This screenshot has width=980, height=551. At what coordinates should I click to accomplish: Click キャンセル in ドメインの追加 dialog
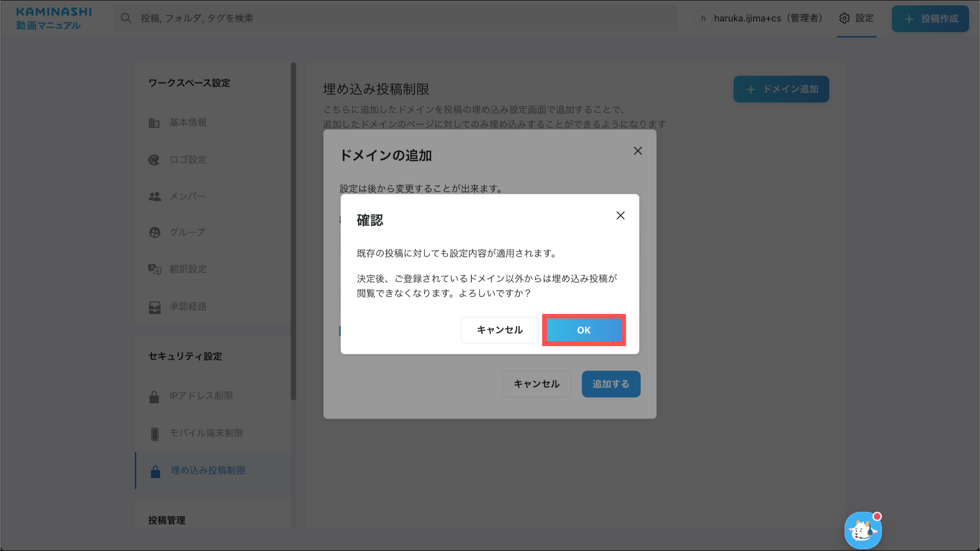click(x=536, y=384)
